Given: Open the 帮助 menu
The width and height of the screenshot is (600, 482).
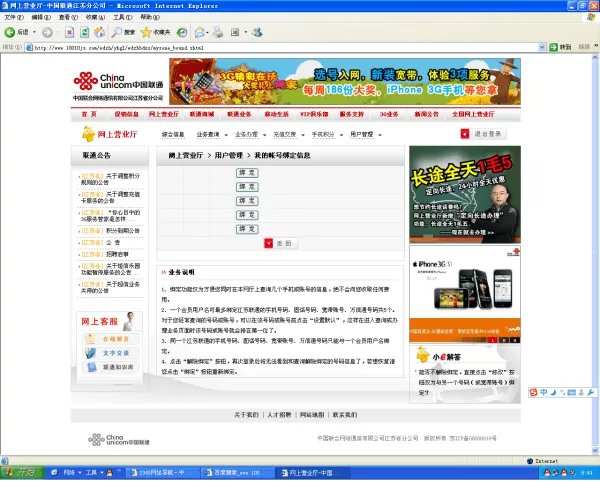Looking at the screenshot, I should tap(150, 17).
